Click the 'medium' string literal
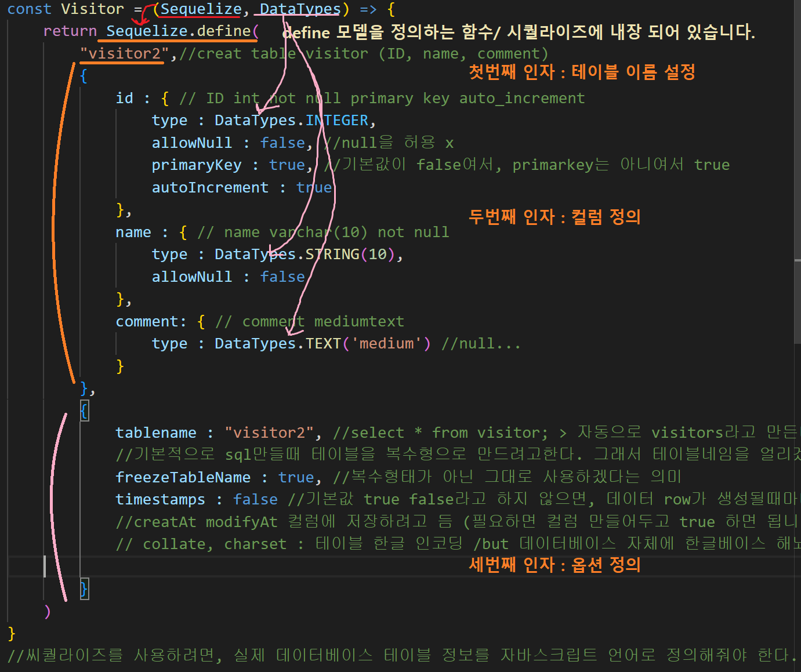 tap(386, 343)
